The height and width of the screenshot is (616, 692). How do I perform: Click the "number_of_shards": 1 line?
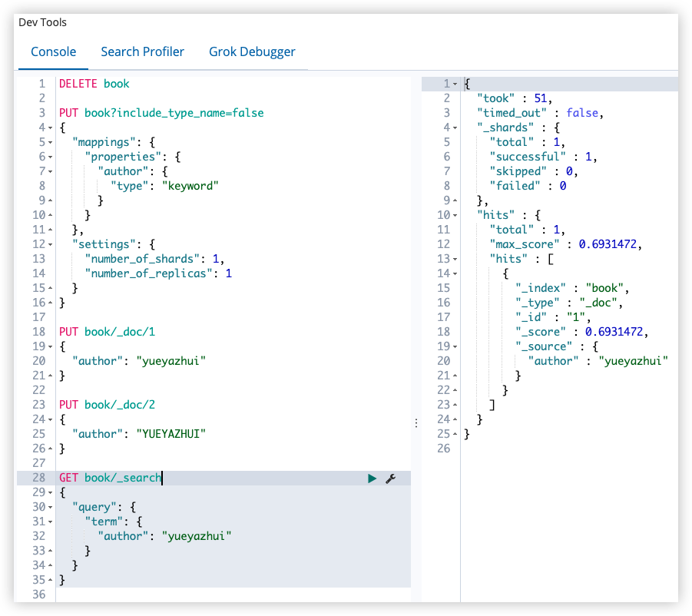click(x=154, y=259)
